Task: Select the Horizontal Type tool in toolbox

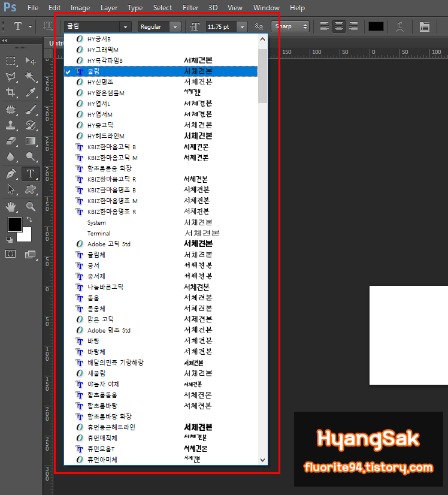Action: [31, 174]
